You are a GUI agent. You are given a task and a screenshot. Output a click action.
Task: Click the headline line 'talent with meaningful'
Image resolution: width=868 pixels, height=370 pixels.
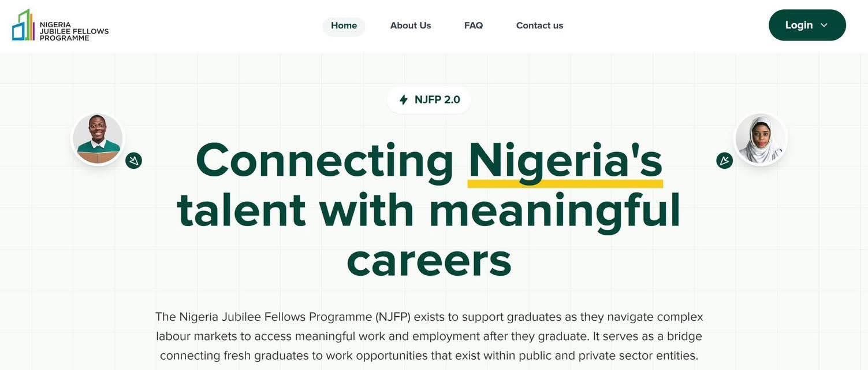pyautogui.click(x=429, y=210)
